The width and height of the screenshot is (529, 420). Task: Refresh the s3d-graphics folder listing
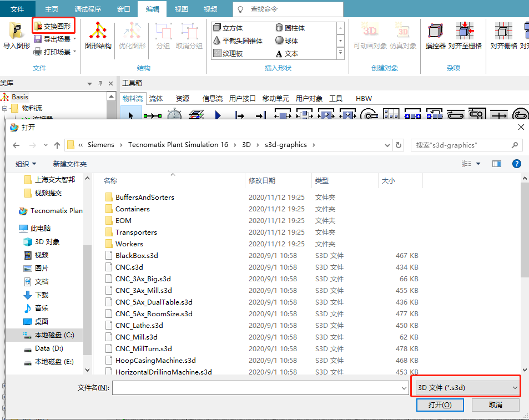399,145
